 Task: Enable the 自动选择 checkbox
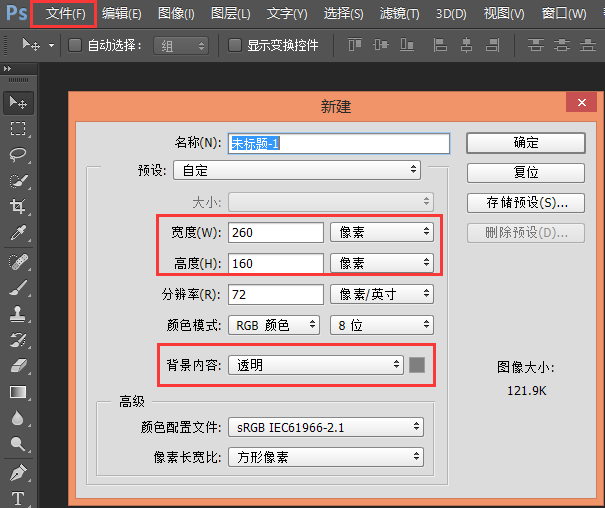(x=75, y=45)
